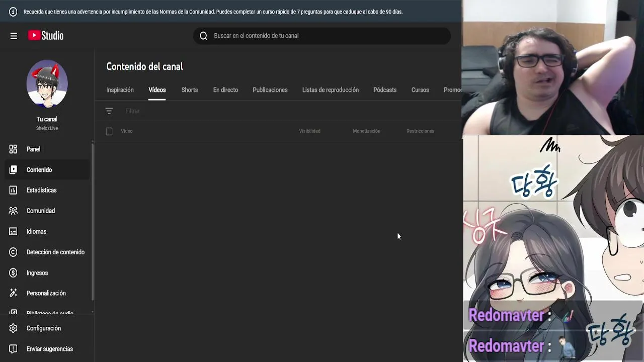Click the Tu canal label
Viewport: 644px width, 362px height.
[x=47, y=119]
